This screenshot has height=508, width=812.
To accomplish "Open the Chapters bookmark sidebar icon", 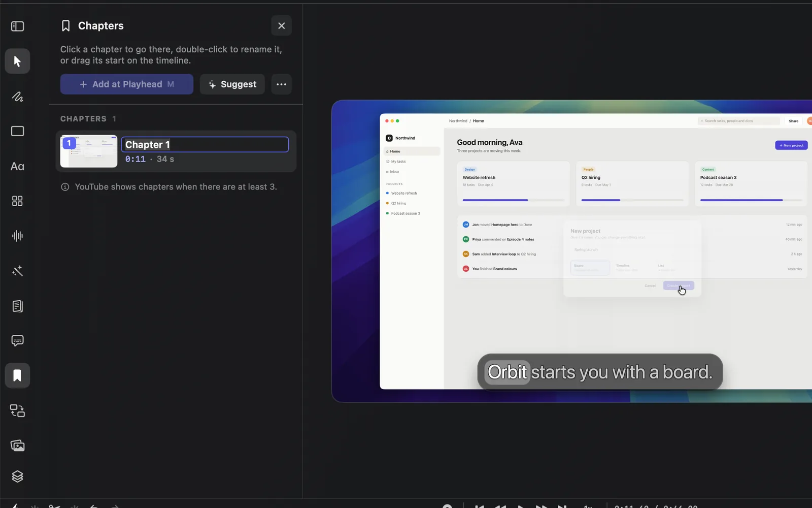I will pyautogui.click(x=17, y=375).
